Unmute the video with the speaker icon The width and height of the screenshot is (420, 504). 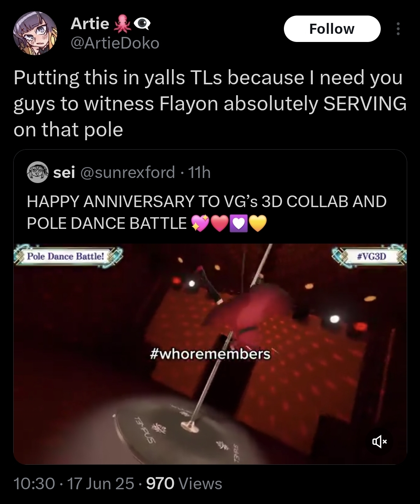coord(380,441)
